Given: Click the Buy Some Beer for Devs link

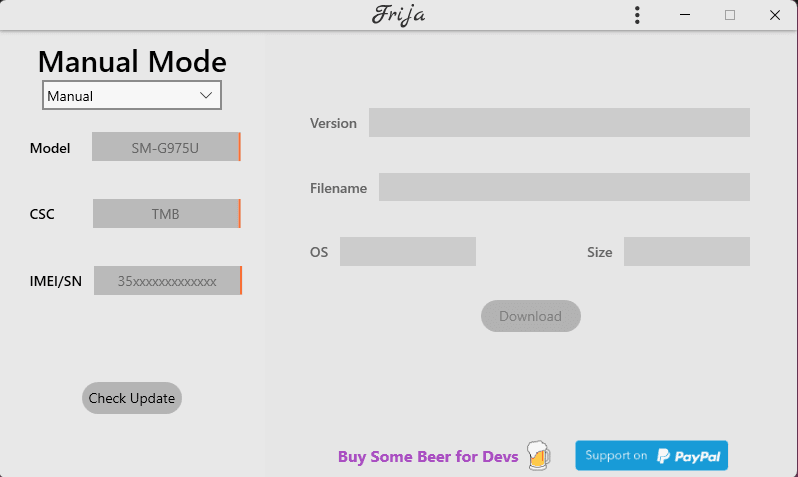Looking at the screenshot, I should (x=428, y=457).
